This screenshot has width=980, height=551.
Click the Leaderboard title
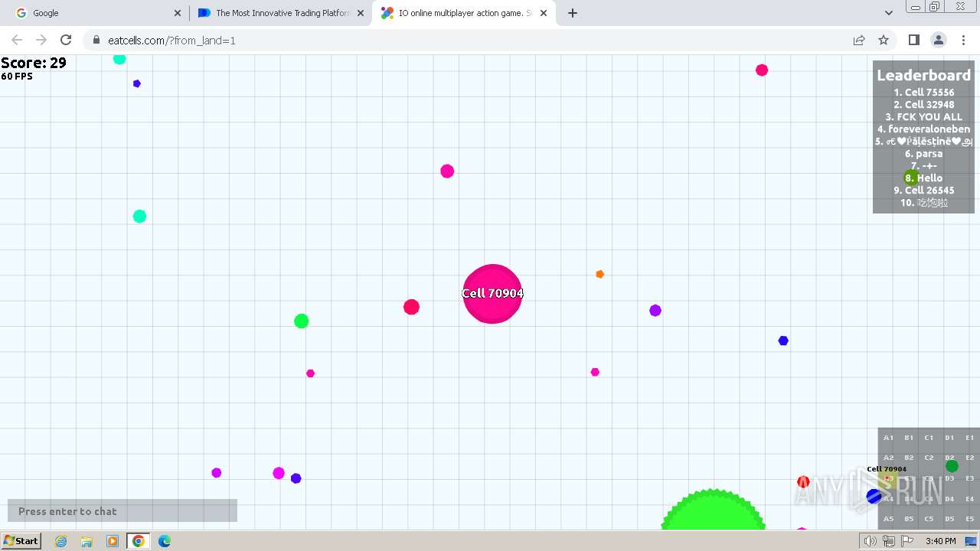[x=923, y=75]
